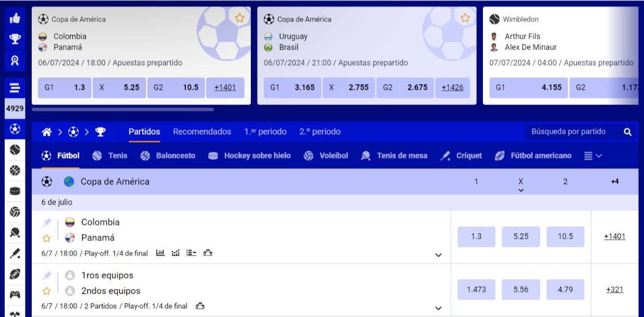Bet draw 5.25 on Colombia–Panamá featured card
The image size is (644, 317).
coord(119,88)
